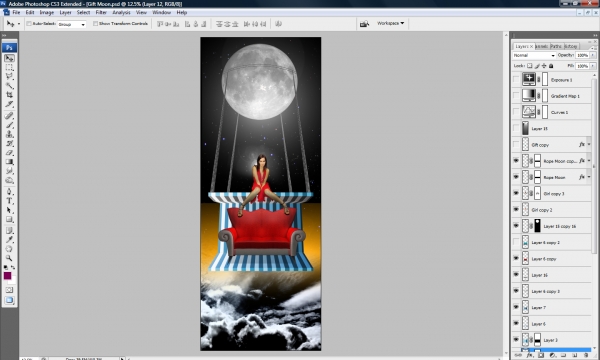This screenshot has height=360, width=600.
Task: Select the Pen tool
Action: (x=9, y=192)
